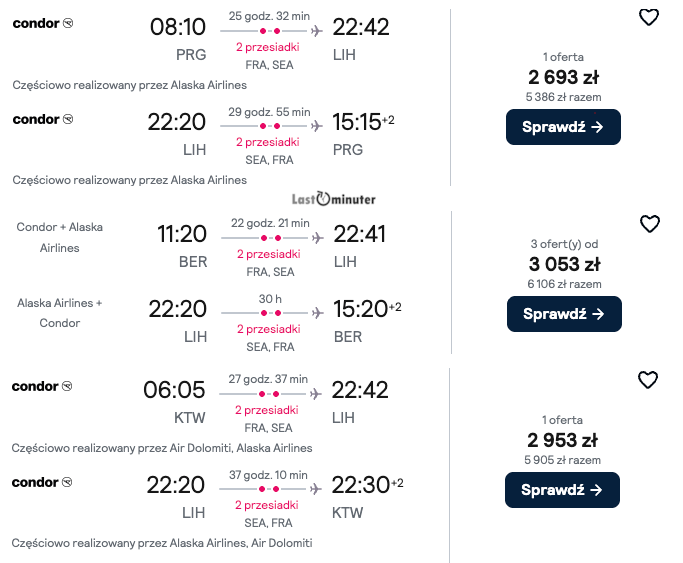Select the 3 ofert(y) od label
Viewport: 683px width, 563px height.
click(x=563, y=244)
